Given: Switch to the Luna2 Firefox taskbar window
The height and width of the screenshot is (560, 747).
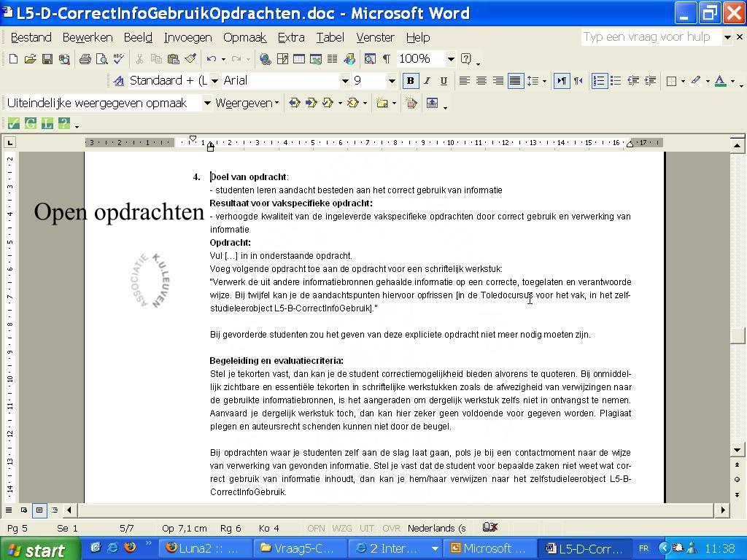Looking at the screenshot, I should point(204,548).
